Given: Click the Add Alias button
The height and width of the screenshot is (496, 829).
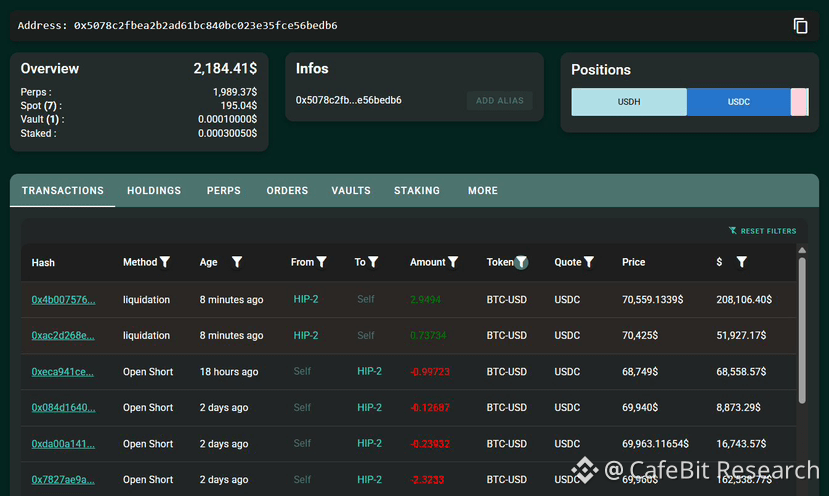Looking at the screenshot, I should (500, 100).
